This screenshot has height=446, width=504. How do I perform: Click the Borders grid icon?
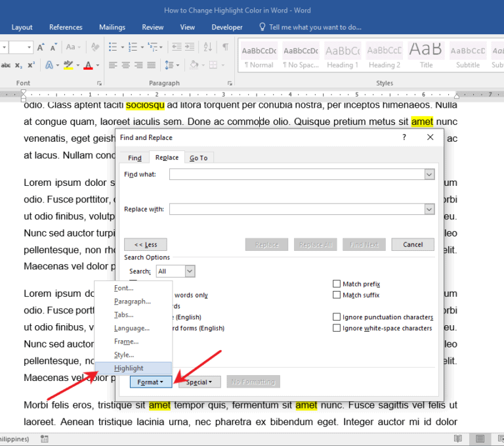pos(213,65)
